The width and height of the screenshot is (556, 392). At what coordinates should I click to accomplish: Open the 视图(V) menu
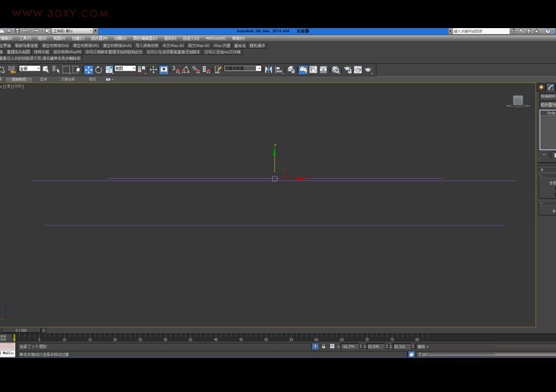[60, 39]
